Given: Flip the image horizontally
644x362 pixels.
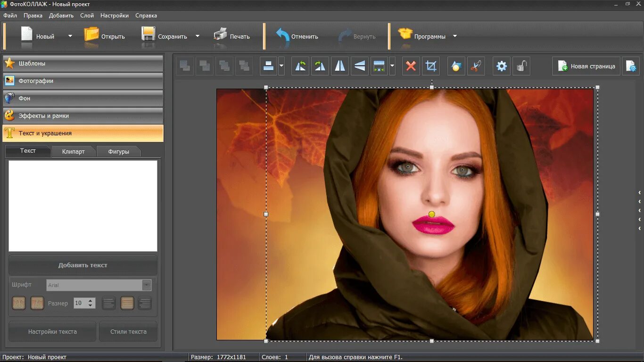Looking at the screenshot, I should tap(340, 66).
